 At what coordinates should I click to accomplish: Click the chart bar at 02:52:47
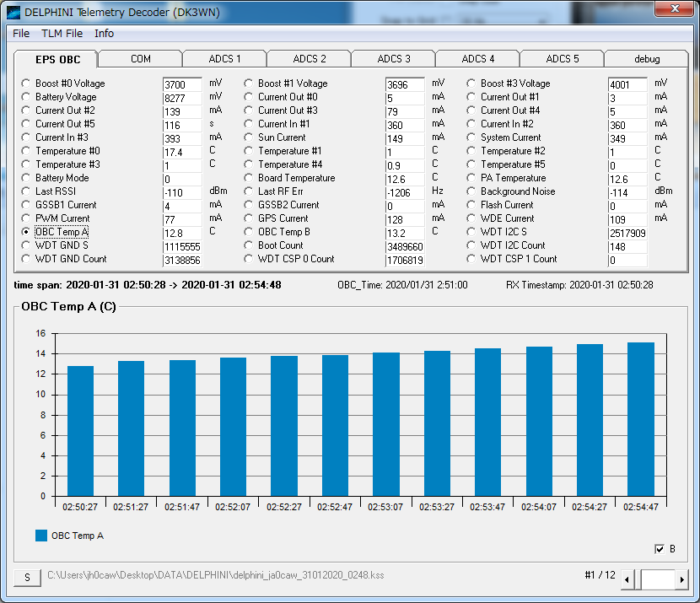(x=335, y=425)
